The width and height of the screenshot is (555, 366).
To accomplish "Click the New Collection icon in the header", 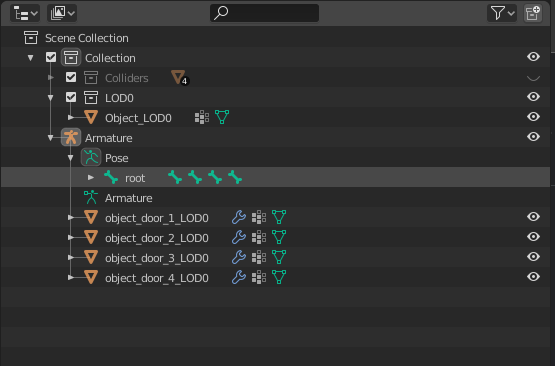I will coord(533,13).
